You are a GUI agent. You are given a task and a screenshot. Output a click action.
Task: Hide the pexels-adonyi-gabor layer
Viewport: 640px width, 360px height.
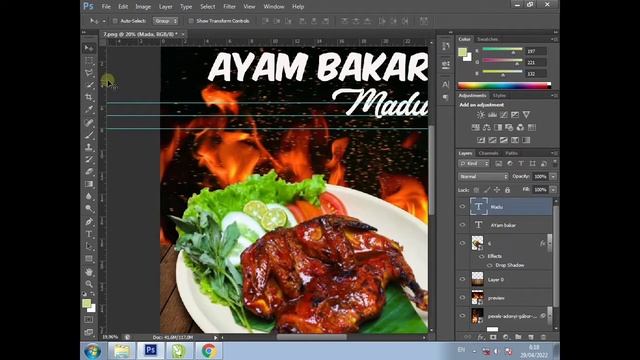(x=462, y=316)
